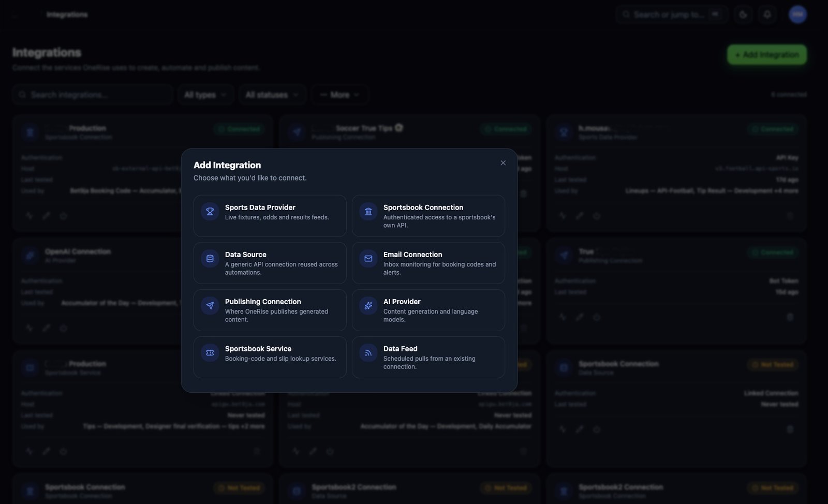Select Publishing Connection card title

click(263, 302)
